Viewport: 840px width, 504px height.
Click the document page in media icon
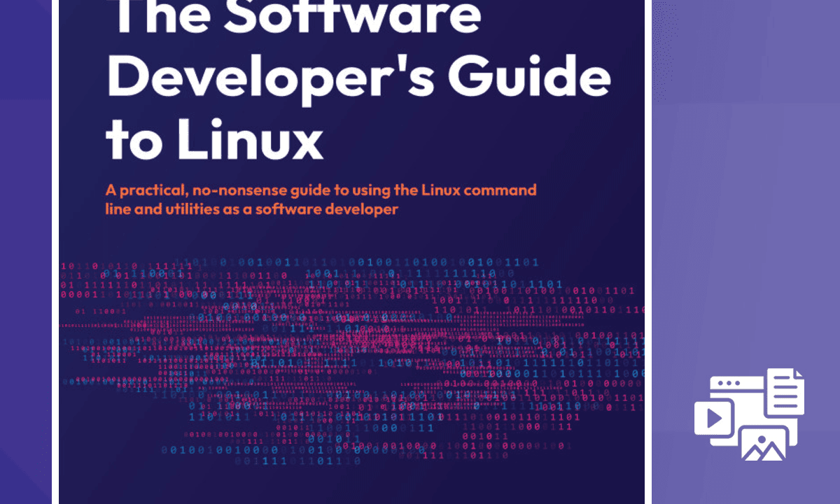pyautogui.click(x=785, y=393)
